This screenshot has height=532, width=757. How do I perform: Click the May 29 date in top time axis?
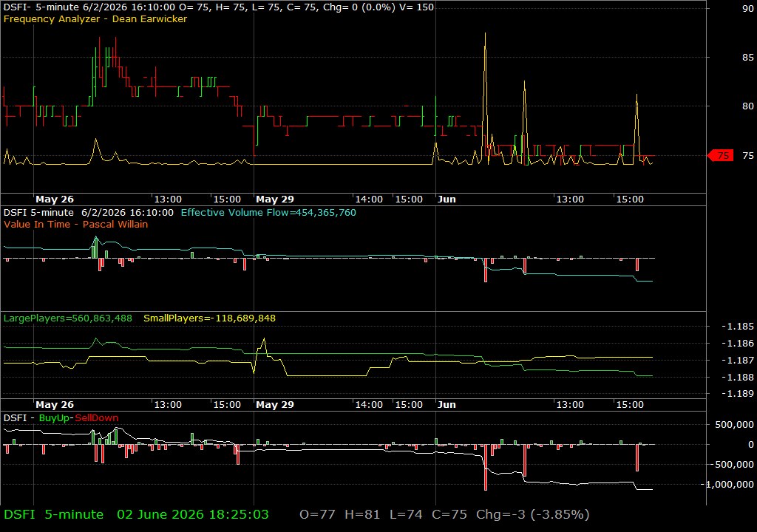[x=275, y=199]
